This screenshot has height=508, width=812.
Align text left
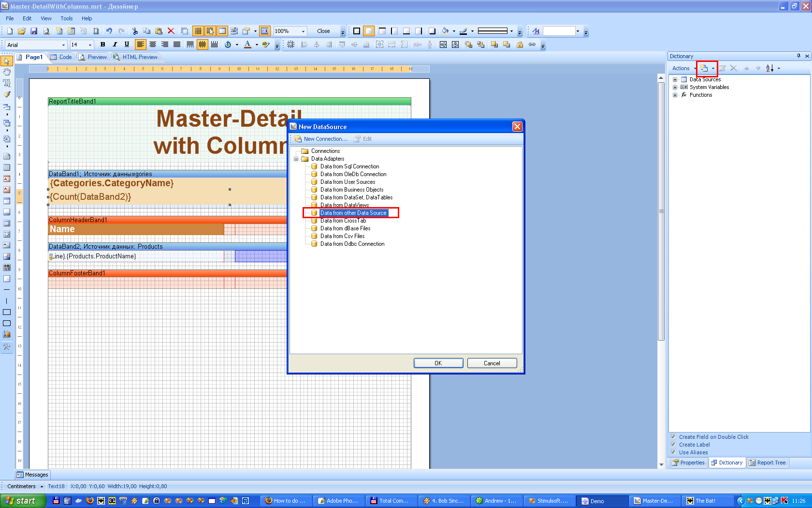[x=140, y=45]
